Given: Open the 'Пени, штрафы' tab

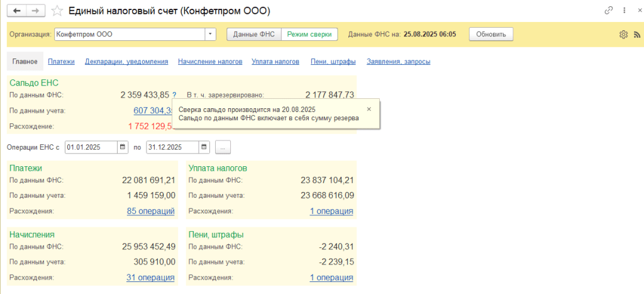Looking at the screenshot, I should click(333, 62).
